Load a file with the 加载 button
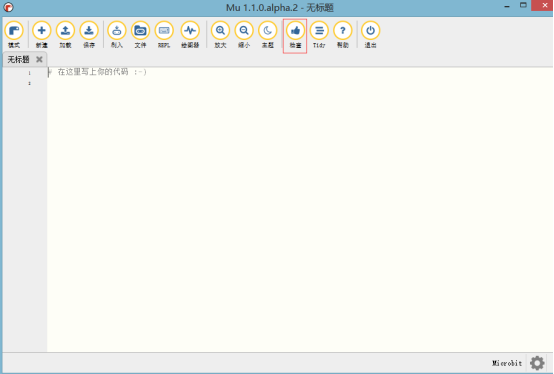 point(65,34)
